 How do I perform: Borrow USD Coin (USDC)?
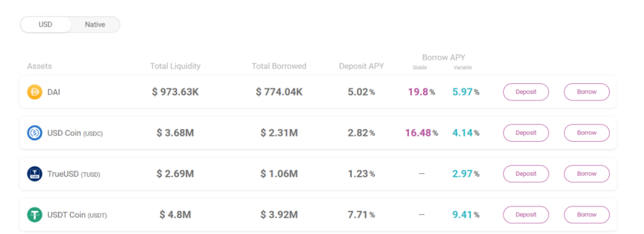coord(587,133)
